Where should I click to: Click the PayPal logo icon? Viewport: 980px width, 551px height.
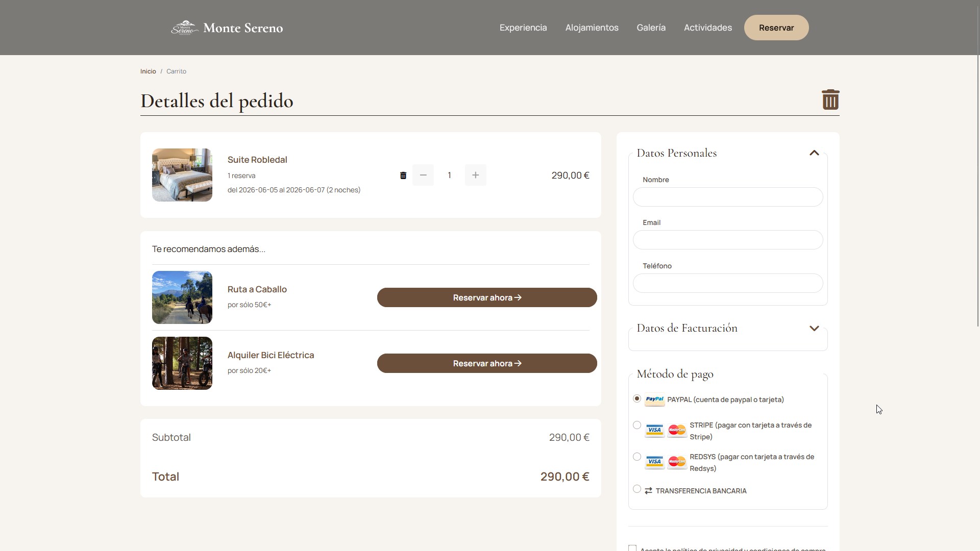pyautogui.click(x=654, y=399)
